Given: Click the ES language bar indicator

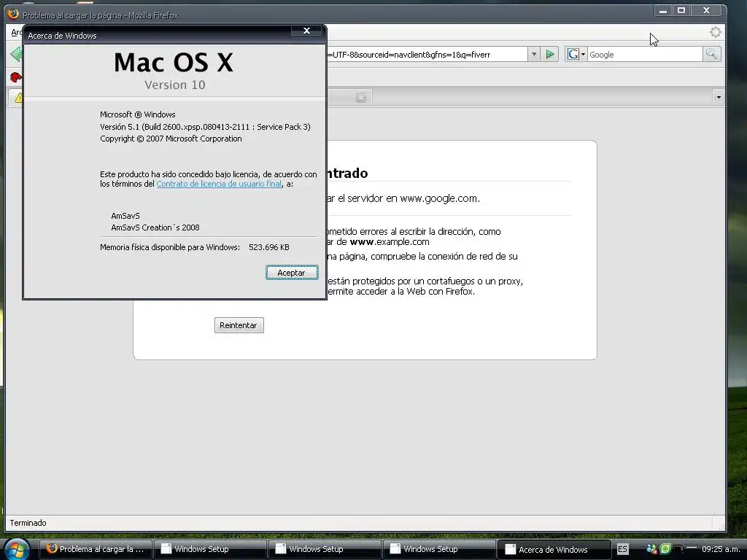Looking at the screenshot, I should point(622,549).
